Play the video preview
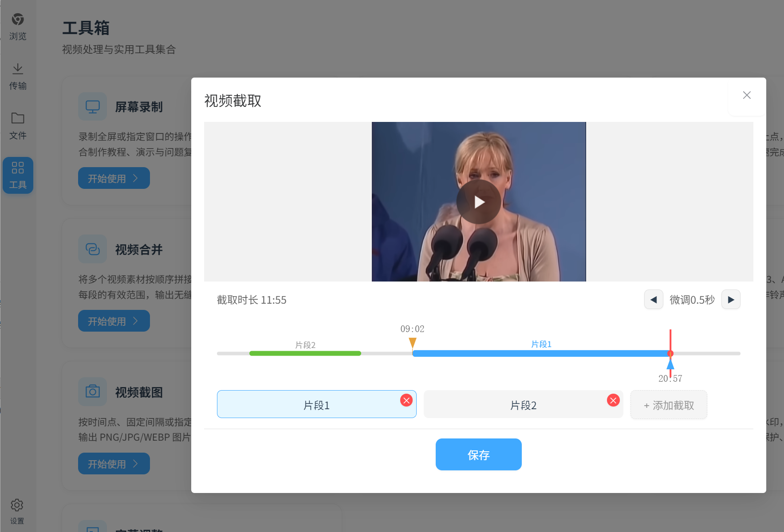This screenshot has width=784, height=532. [x=479, y=202]
